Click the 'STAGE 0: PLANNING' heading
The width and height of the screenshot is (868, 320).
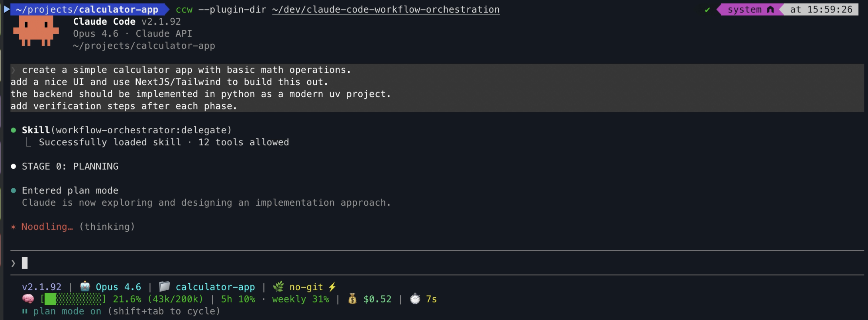(70, 166)
